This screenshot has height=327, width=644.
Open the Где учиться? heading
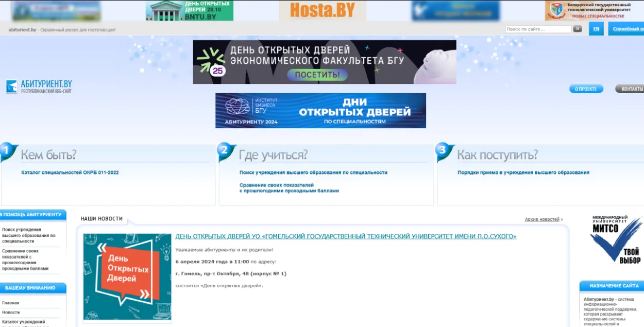[273, 154]
